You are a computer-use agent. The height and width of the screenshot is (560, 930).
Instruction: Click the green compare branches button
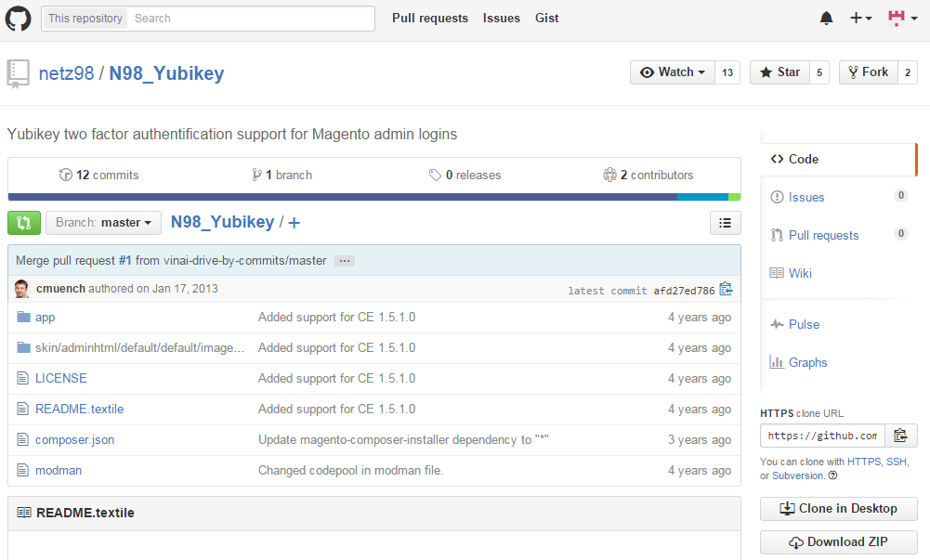click(x=24, y=223)
